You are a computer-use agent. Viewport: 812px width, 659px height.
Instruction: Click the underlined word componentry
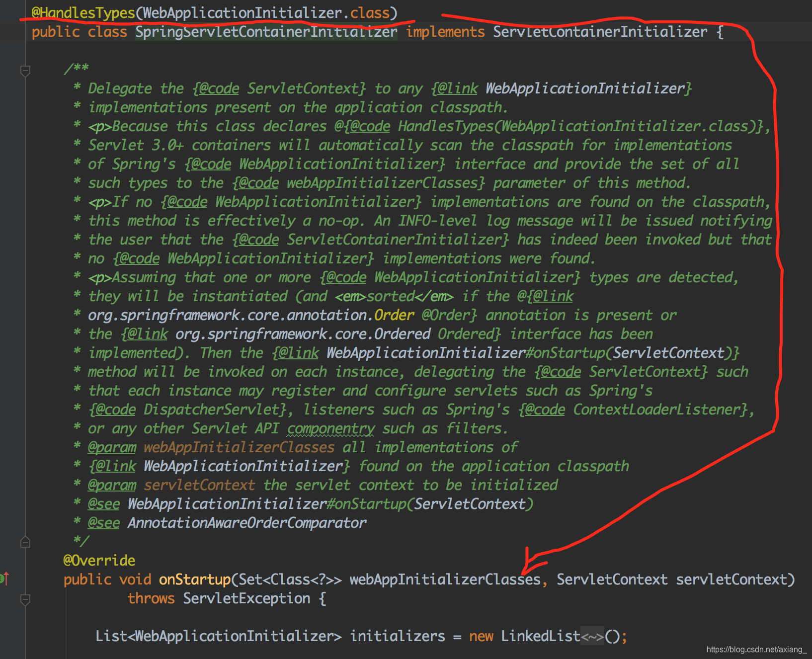[331, 428]
